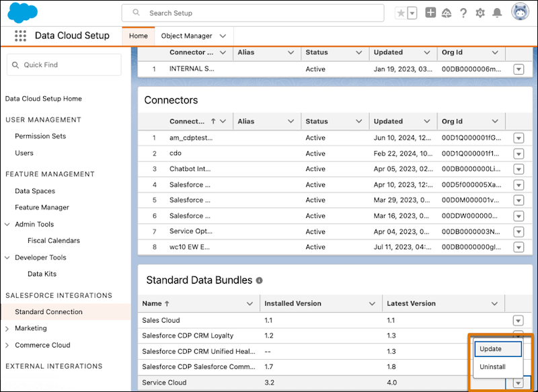Open the Trailhead guidance icon
This screenshot has width=538, height=392.
pos(447,13)
